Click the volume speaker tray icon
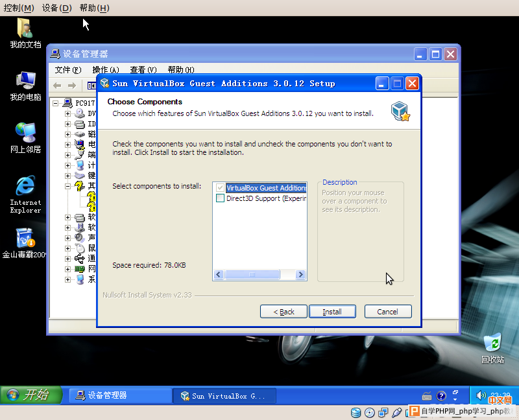 (x=481, y=395)
